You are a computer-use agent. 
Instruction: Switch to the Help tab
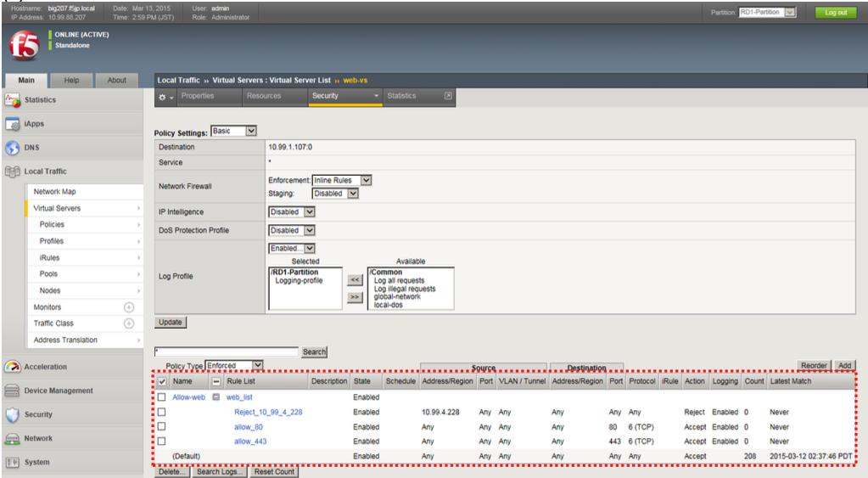click(71, 81)
